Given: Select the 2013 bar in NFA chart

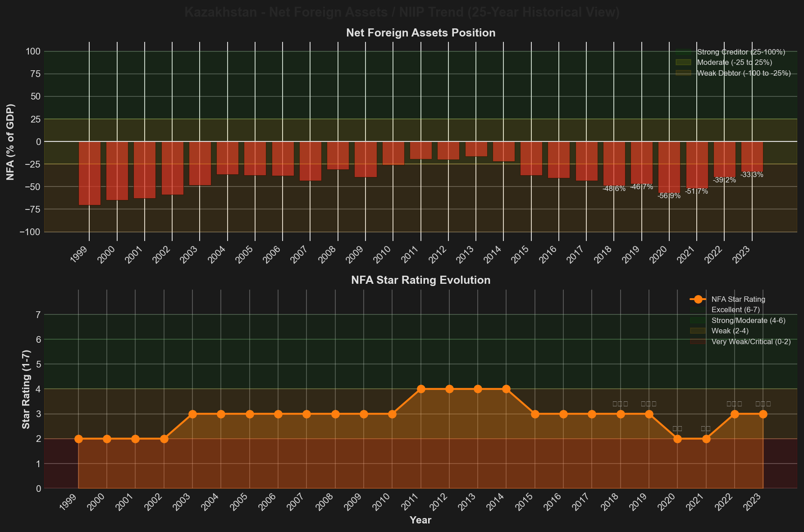Looking at the screenshot, I should click(x=476, y=149).
